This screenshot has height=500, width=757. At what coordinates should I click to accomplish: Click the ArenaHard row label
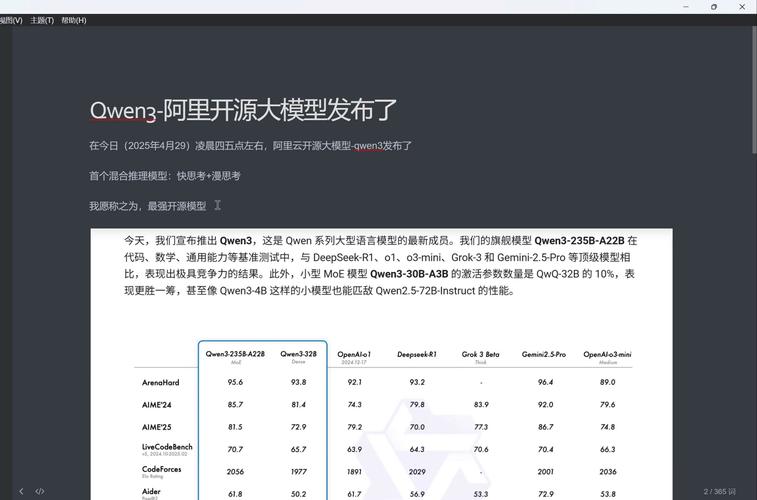pos(161,383)
